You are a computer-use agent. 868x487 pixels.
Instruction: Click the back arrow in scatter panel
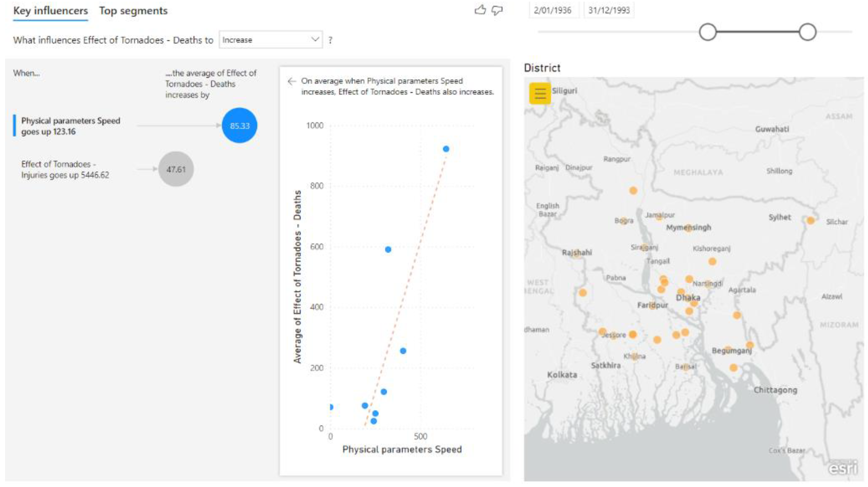292,81
